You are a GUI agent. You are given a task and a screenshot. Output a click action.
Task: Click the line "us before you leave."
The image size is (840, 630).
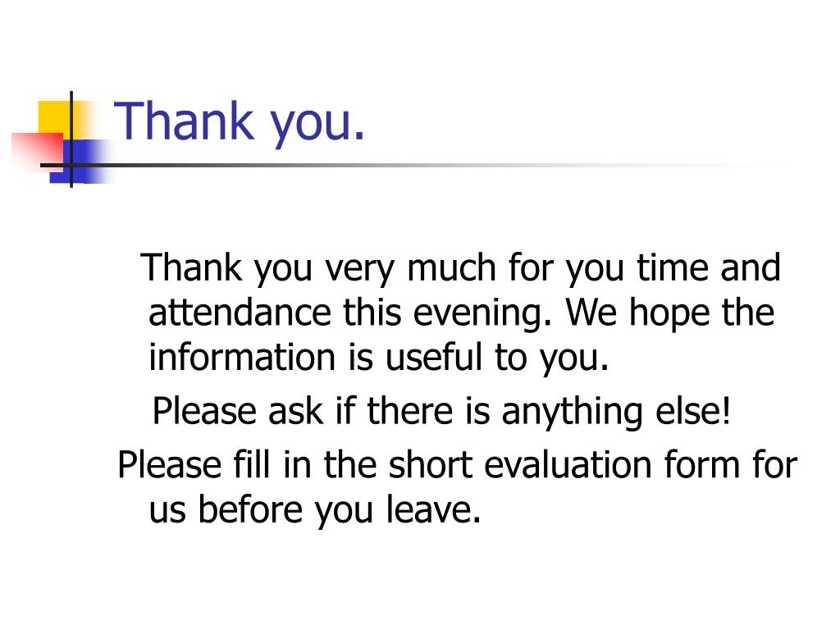[315, 510]
